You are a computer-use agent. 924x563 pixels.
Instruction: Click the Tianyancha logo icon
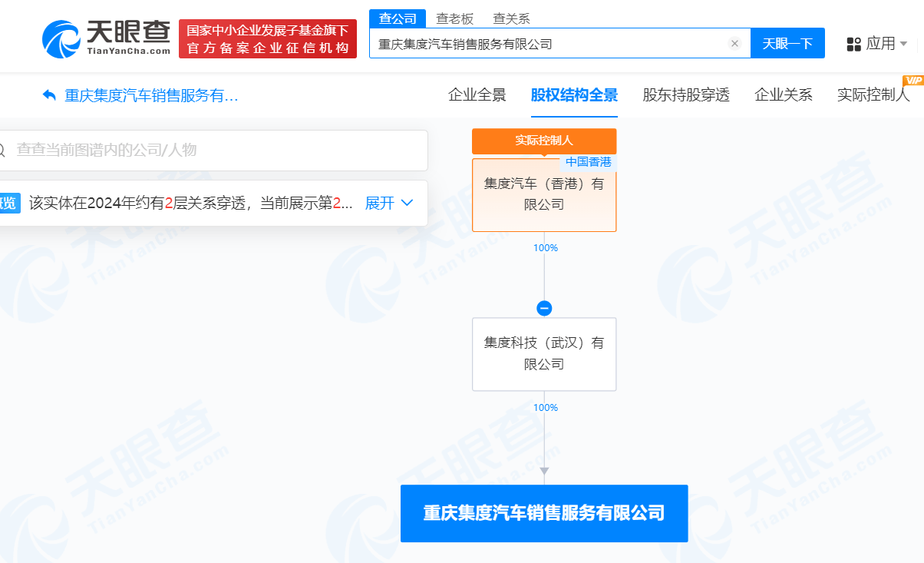(x=61, y=38)
